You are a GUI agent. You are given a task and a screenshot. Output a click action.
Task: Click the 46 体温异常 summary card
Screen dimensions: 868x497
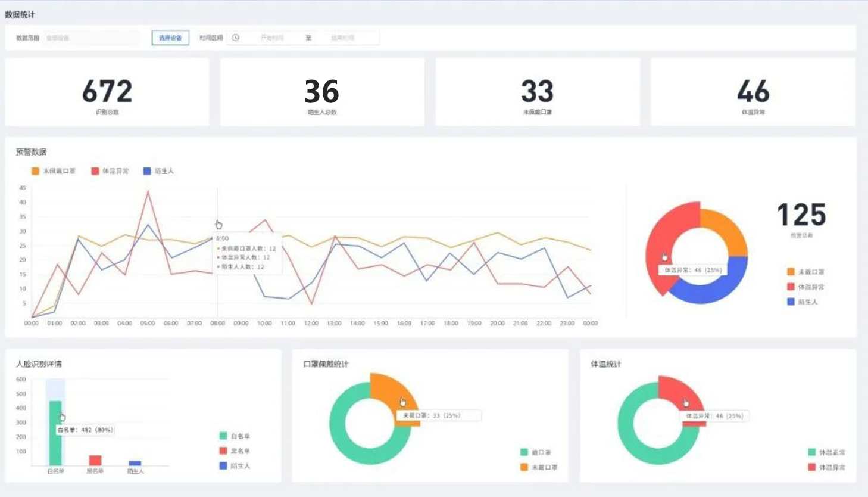coord(753,92)
